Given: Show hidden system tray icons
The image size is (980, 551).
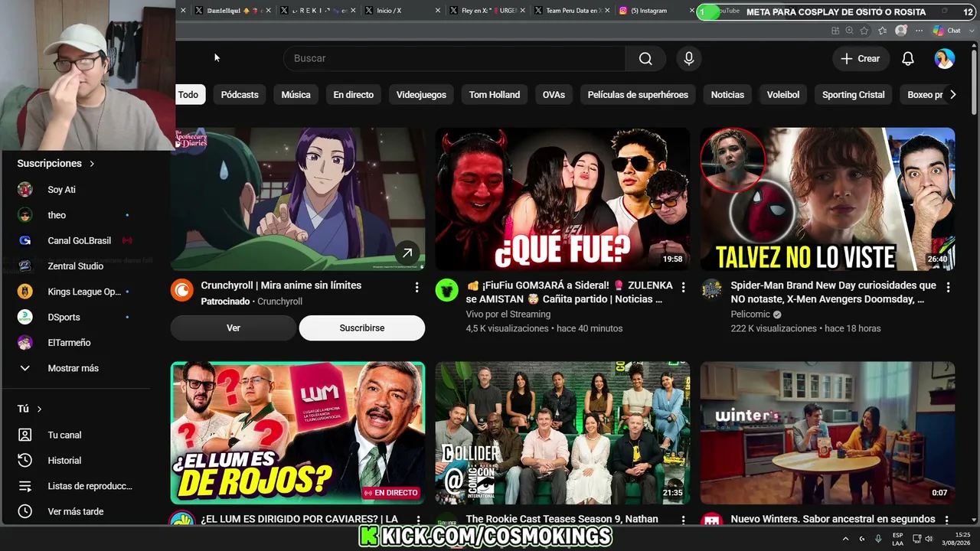Looking at the screenshot, I should coord(845,539).
